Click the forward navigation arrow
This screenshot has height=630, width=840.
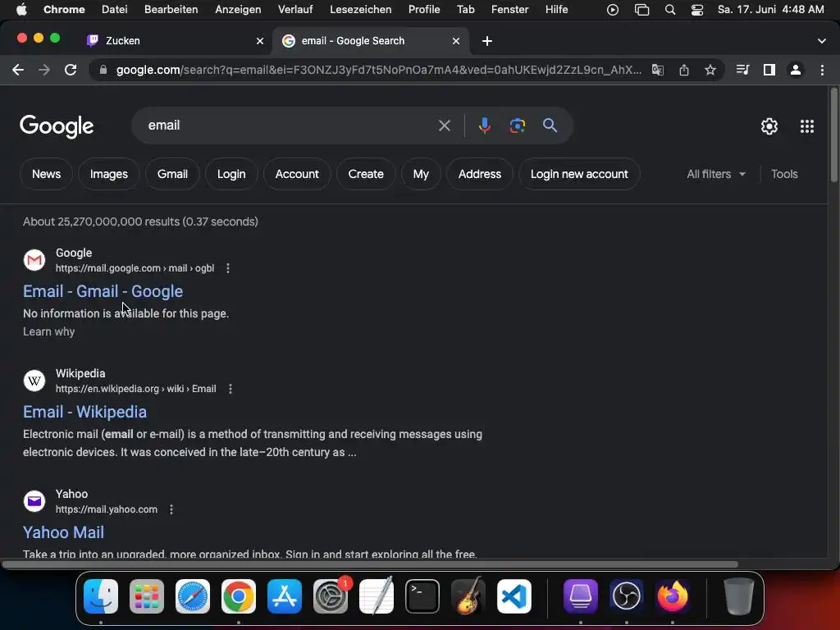[44, 70]
